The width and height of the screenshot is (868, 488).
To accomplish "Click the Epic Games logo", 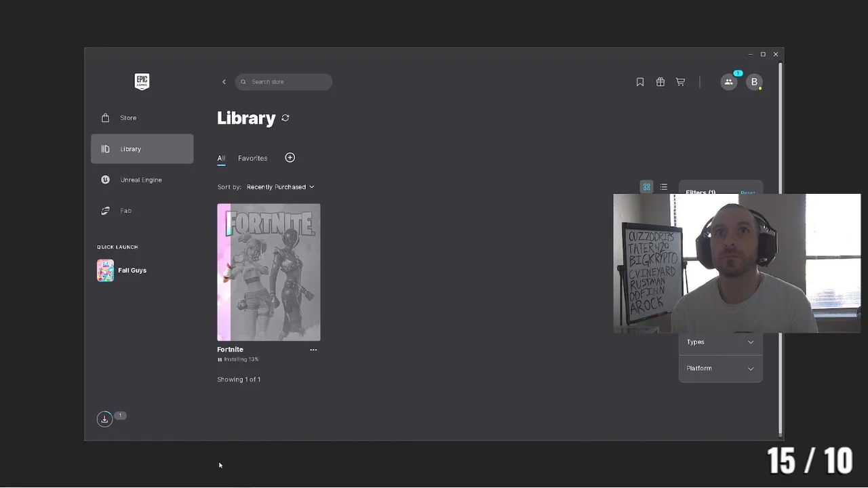I will point(142,81).
